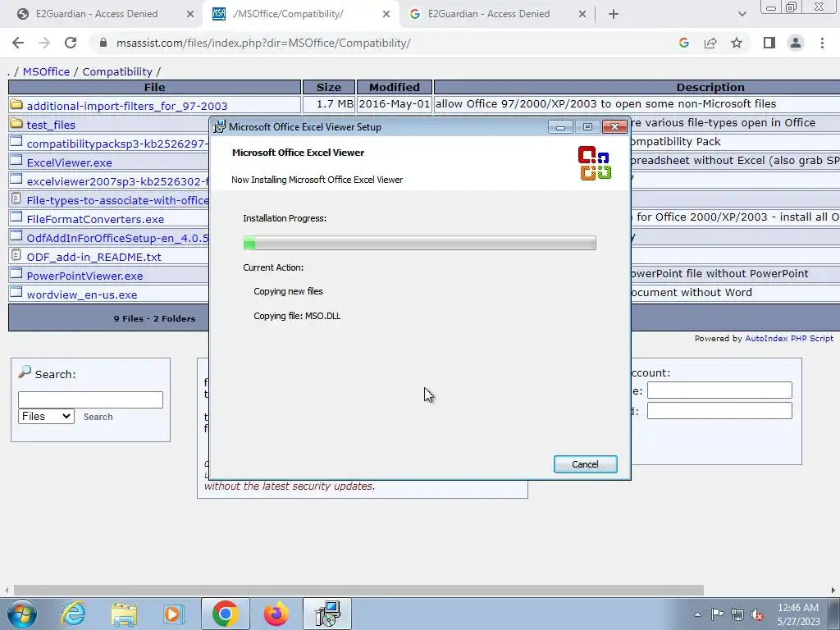Click the setup icon in installer title bar
The height and width of the screenshot is (630, 840).
tap(219, 127)
